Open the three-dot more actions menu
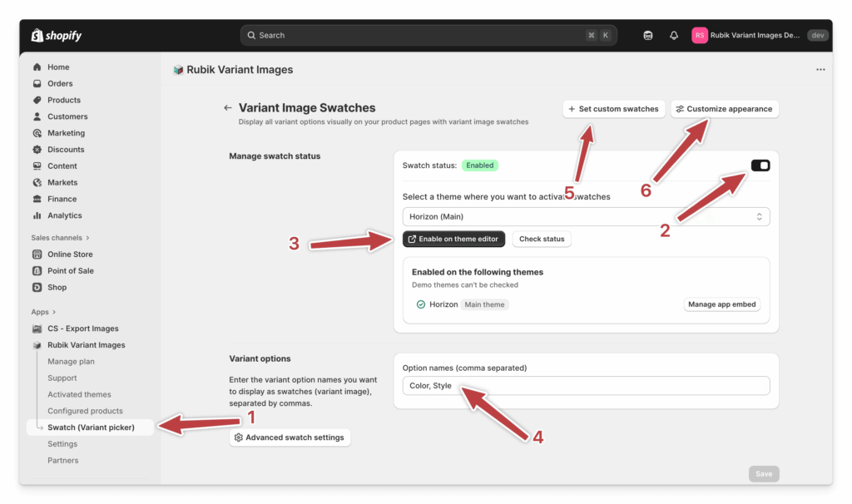The width and height of the screenshot is (852, 504). tap(820, 70)
